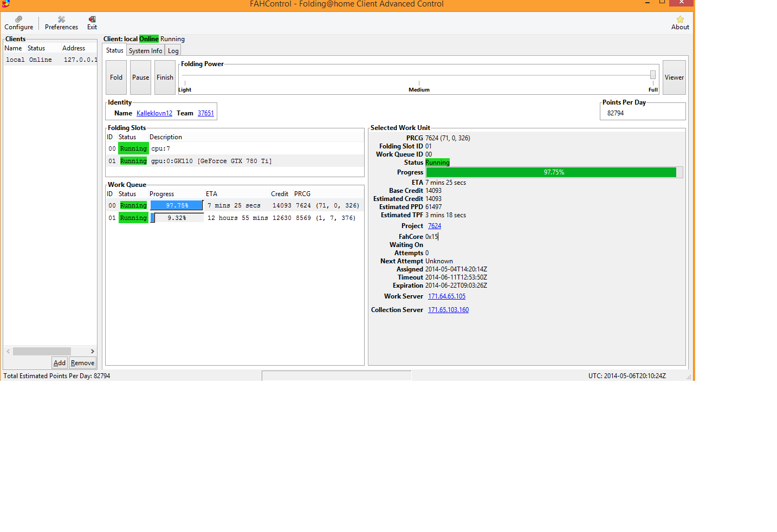Open work server 171.64.65.105 link
777x532 pixels.
[x=446, y=296]
